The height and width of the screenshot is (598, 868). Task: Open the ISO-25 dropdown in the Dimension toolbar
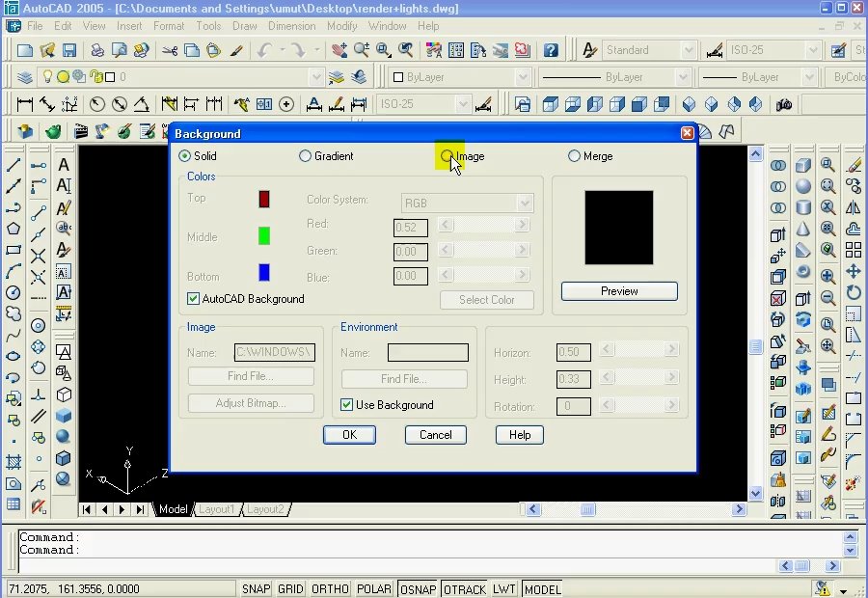462,104
